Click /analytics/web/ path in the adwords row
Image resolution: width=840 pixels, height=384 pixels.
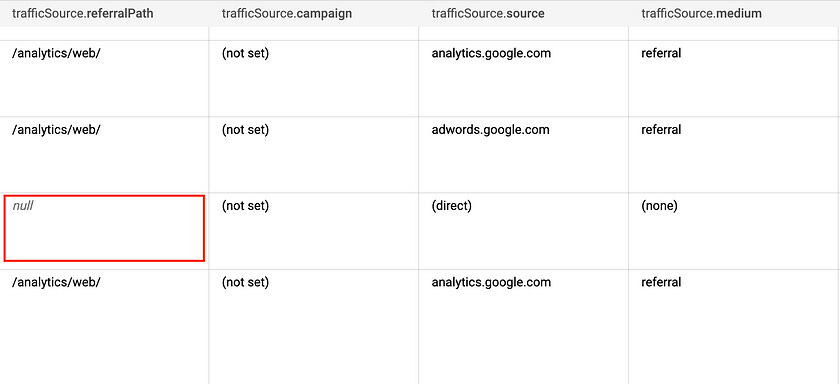point(56,130)
